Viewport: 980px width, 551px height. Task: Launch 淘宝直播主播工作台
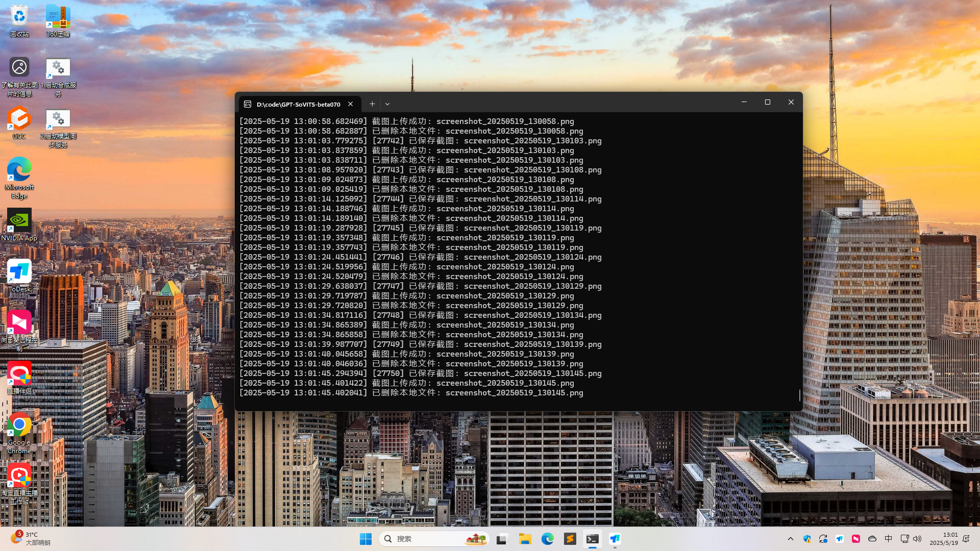(x=19, y=475)
